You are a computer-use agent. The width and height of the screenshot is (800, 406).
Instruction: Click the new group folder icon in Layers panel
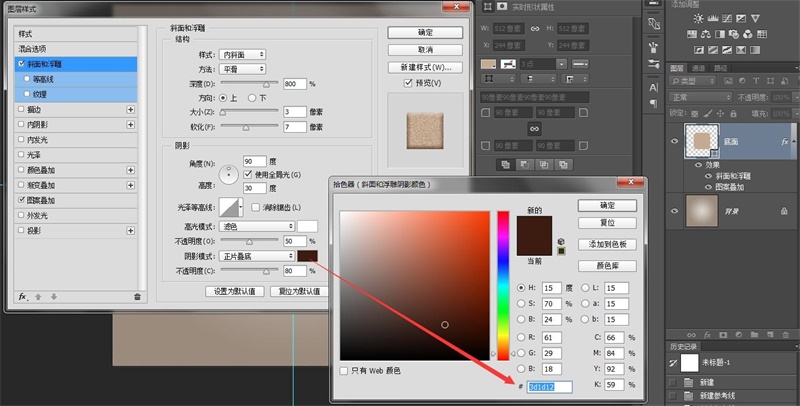(x=754, y=335)
